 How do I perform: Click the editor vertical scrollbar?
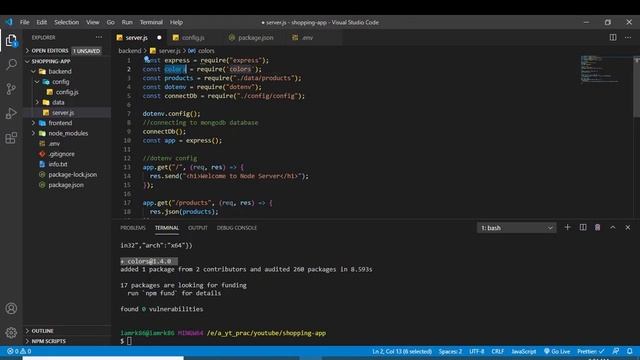(636, 88)
